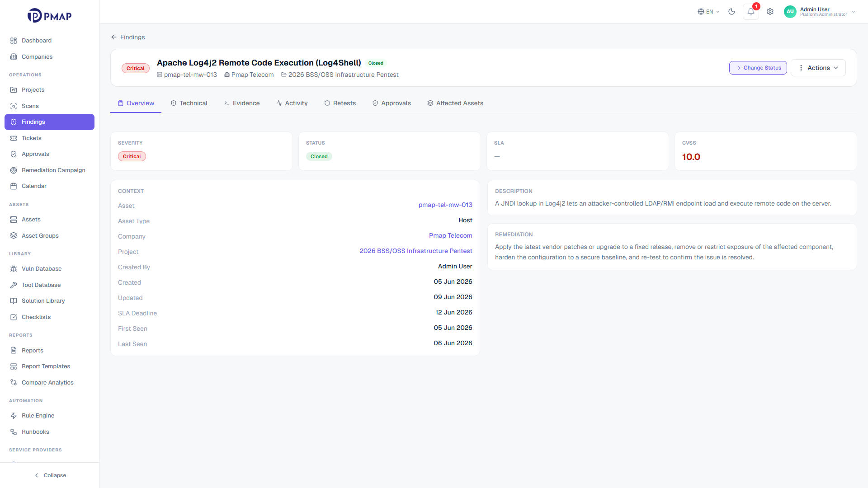Viewport: 868px width, 488px height.
Task: Click the Asset Groups layers icon
Action: (14, 236)
